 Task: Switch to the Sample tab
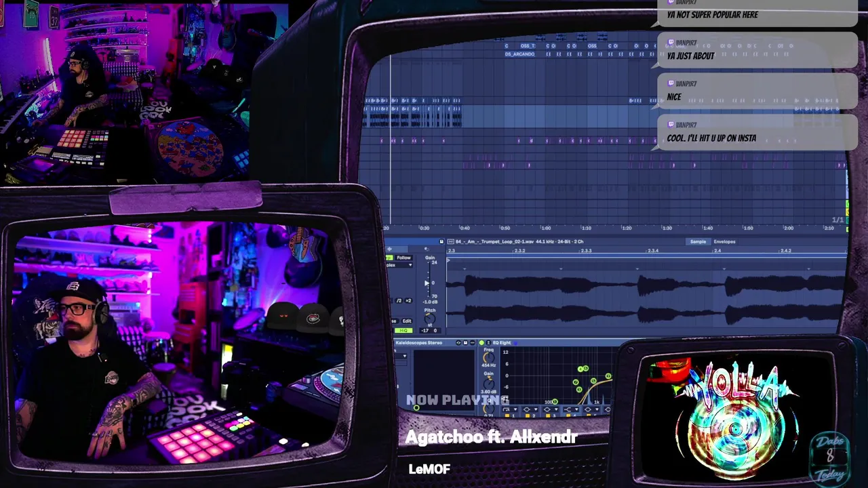(698, 241)
